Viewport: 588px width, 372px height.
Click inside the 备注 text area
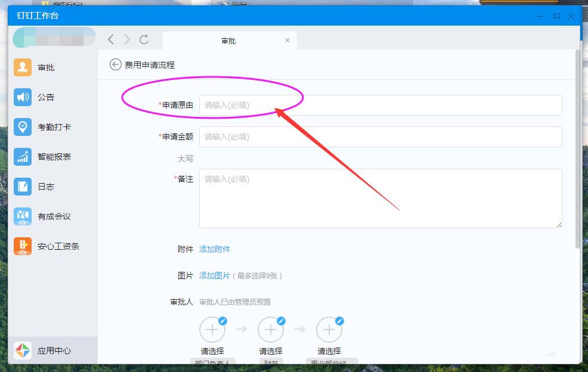click(x=380, y=198)
